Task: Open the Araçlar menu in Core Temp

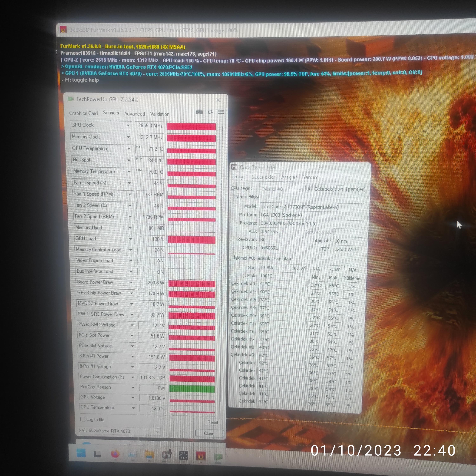Action: click(289, 177)
